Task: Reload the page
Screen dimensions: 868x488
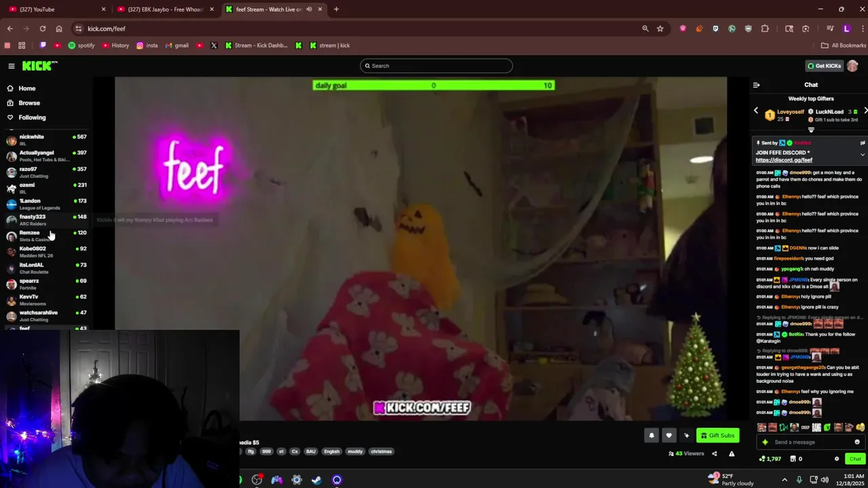Action: [43, 28]
